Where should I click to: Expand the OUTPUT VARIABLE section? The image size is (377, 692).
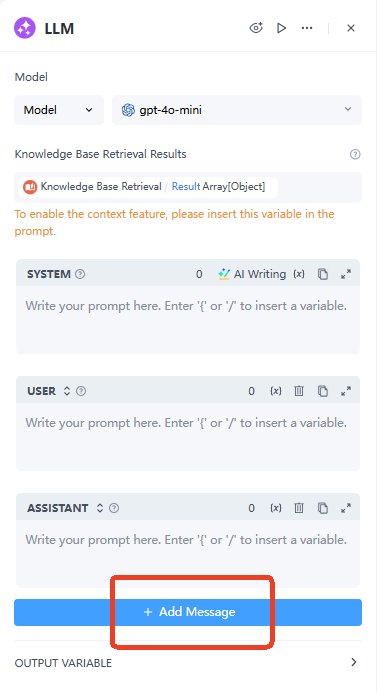[x=188, y=662]
